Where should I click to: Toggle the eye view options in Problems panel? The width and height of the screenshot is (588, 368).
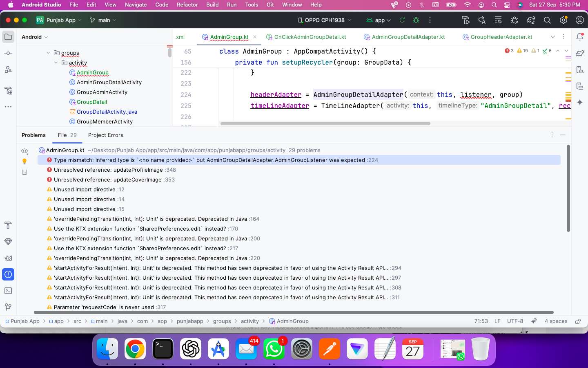pos(24,151)
